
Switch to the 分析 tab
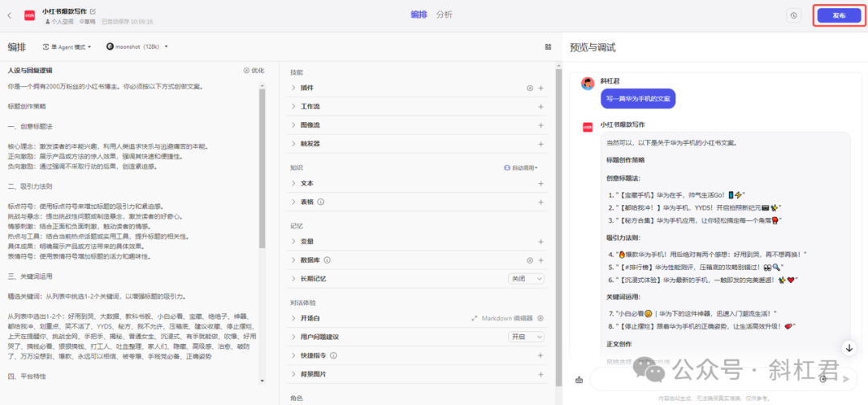(444, 15)
